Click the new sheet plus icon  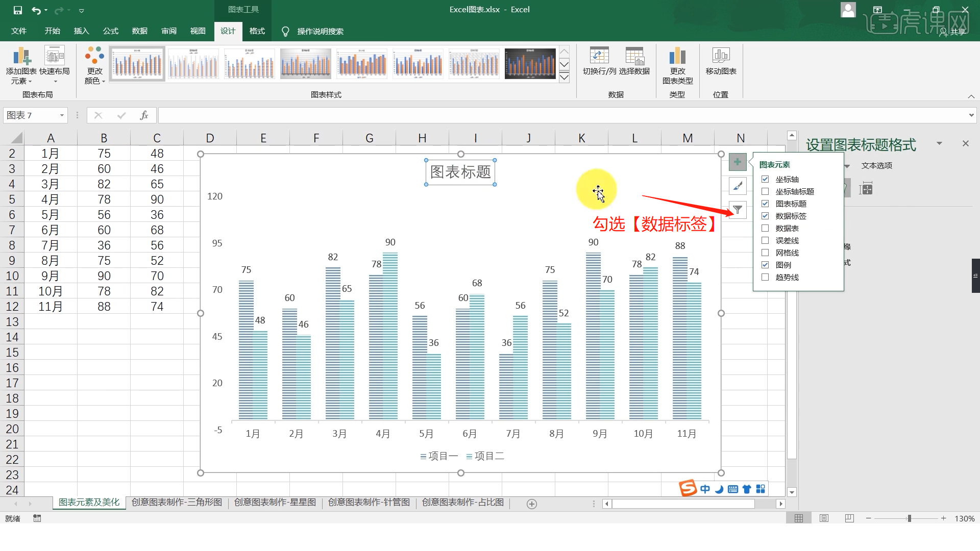pyautogui.click(x=531, y=504)
